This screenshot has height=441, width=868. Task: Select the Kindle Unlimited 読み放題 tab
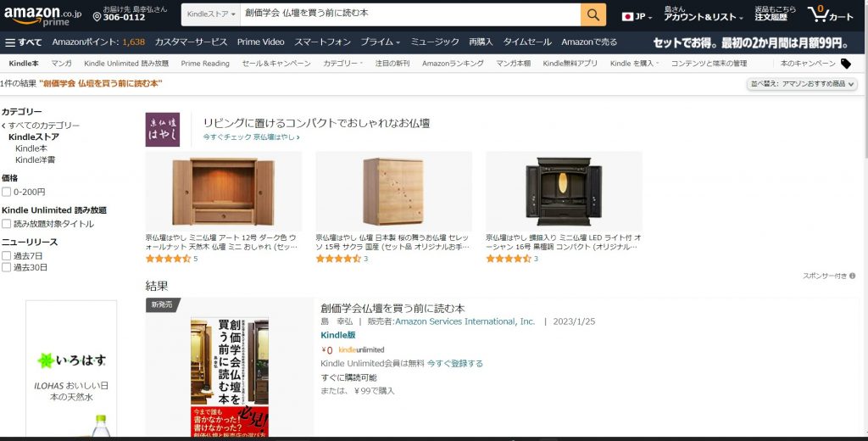tap(126, 64)
